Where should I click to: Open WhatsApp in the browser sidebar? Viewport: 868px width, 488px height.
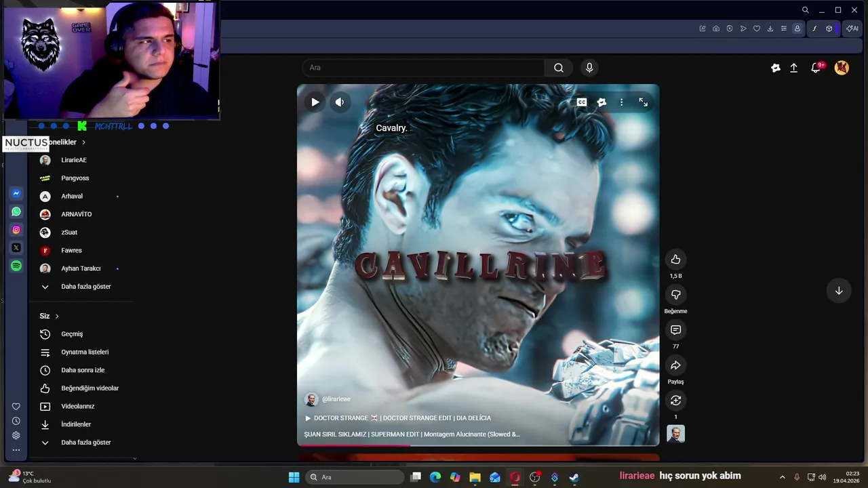(x=16, y=211)
